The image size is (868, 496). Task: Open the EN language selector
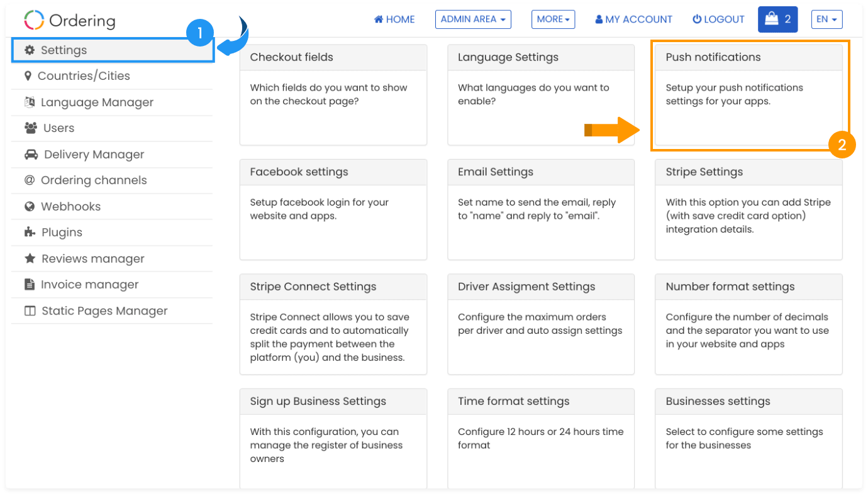tap(826, 19)
